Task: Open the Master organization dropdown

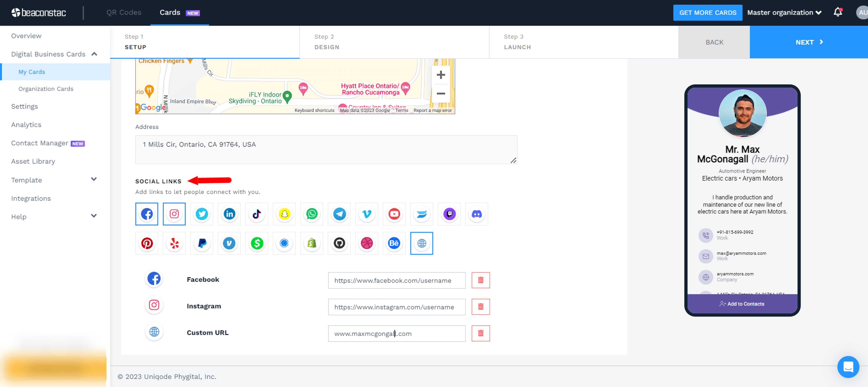Action: [x=784, y=12]
